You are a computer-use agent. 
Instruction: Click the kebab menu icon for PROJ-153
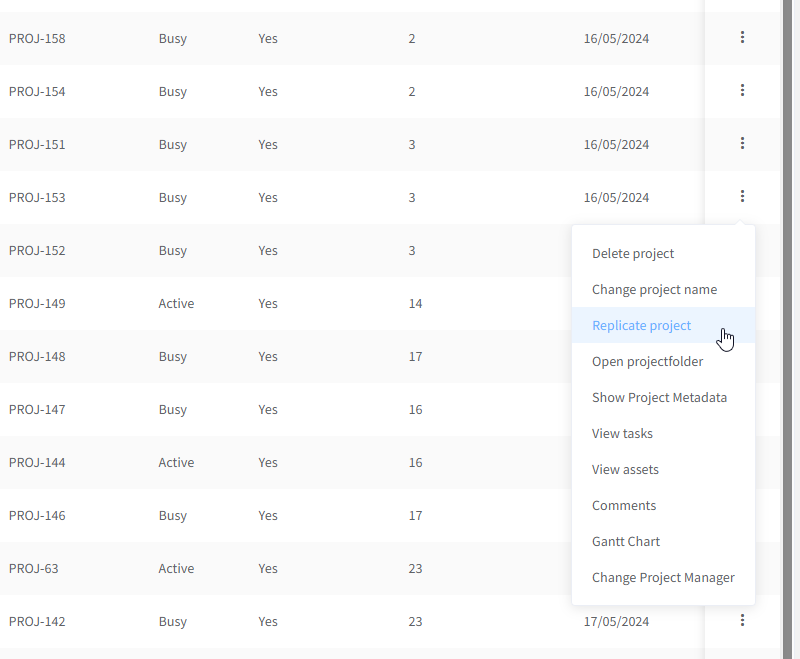click(x=742, y=197)
